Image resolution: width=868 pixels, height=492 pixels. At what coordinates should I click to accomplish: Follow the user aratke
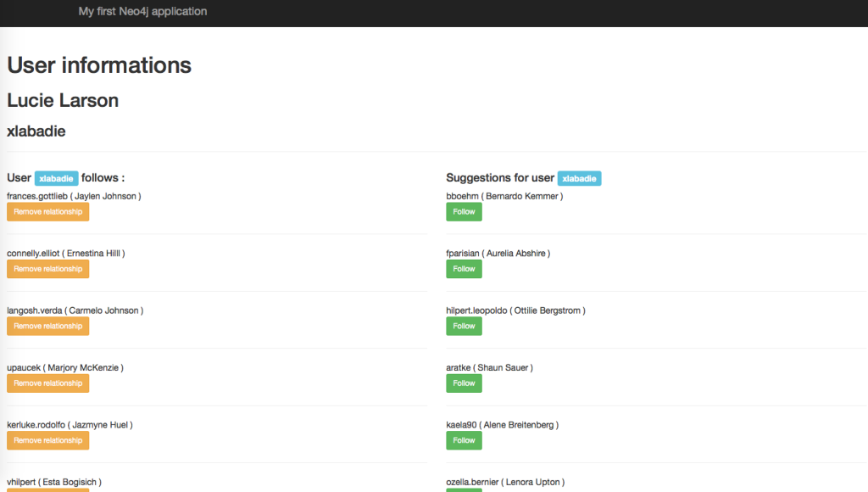point(464,383)
